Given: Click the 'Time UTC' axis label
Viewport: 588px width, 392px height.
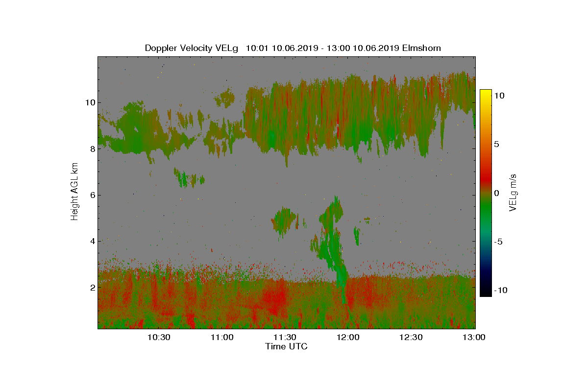Looking at the screenshot, I should pyautogui.click(x=287, y=346).
